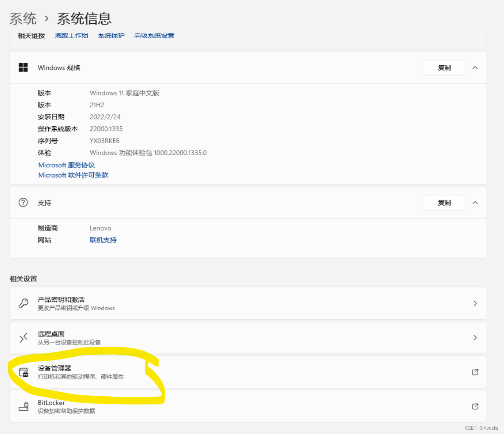
Task: Click the external link icon on BitLocker row
Action: click(475, 406)
